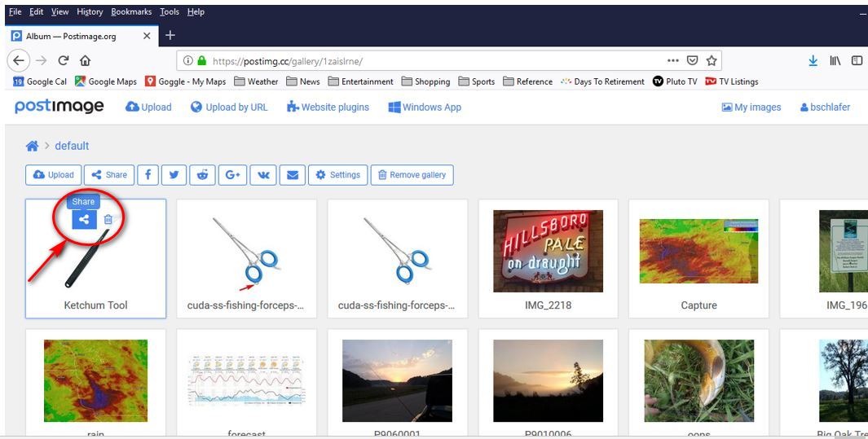Open Days To Retirement bookmark
868x439 pixels.
[x=603, y=81]
